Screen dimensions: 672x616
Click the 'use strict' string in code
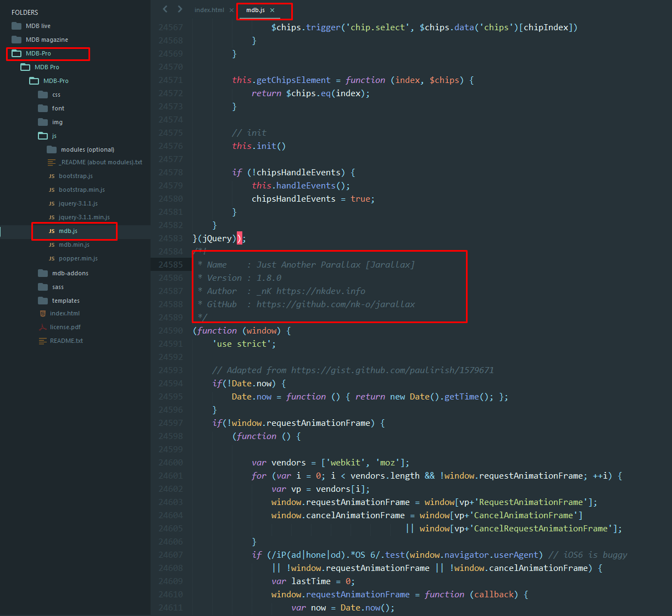[242, 344]
